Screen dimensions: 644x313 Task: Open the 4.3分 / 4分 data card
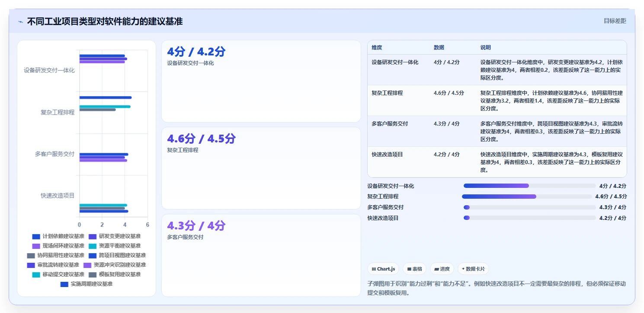261,255
